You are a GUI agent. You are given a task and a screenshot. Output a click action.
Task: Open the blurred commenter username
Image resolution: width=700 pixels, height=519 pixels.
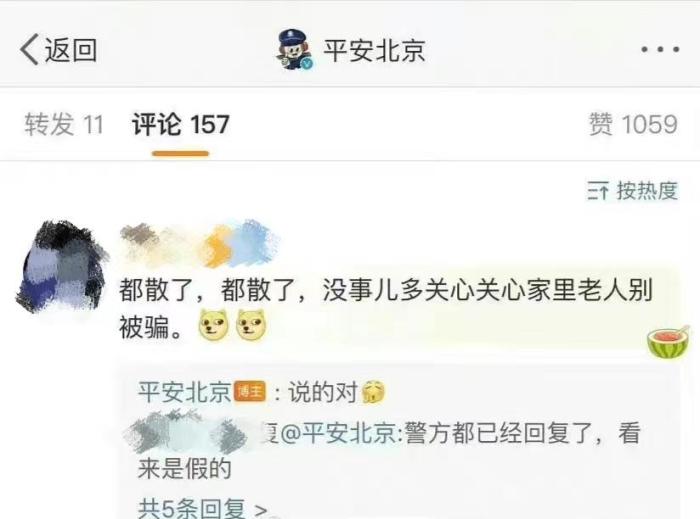(x=199, y=244)
